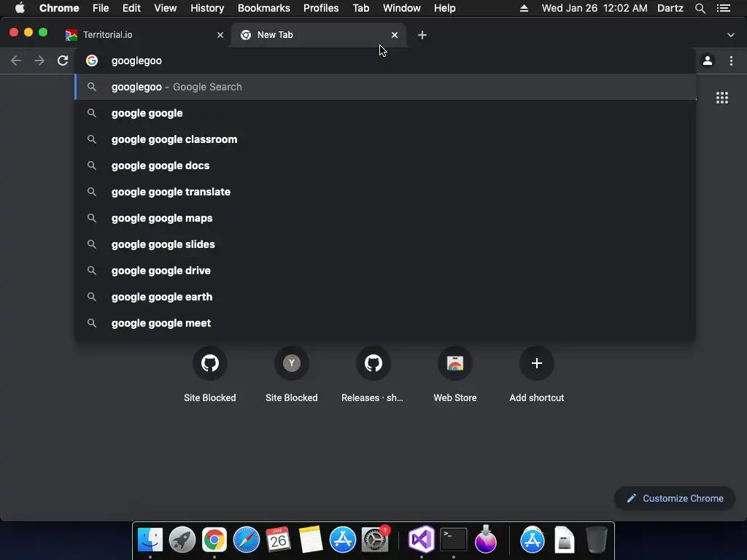Open System Preferences from the Dock
Screen dimensions: 747x560
375,540
